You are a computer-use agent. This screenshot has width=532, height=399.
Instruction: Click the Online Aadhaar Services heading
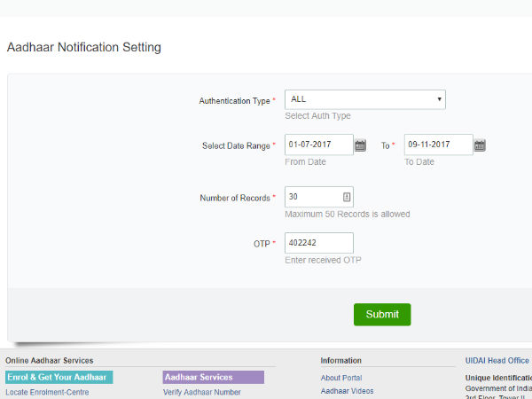click(49, 360)
